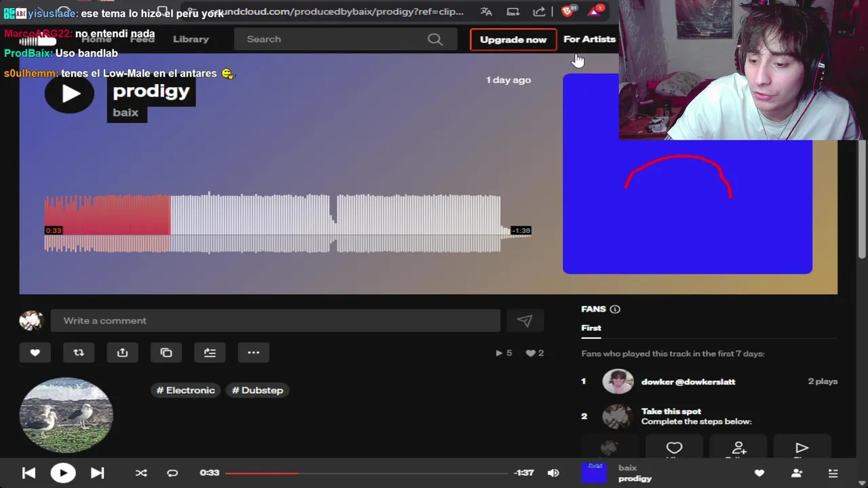Click the browser address bar URL

336,12
